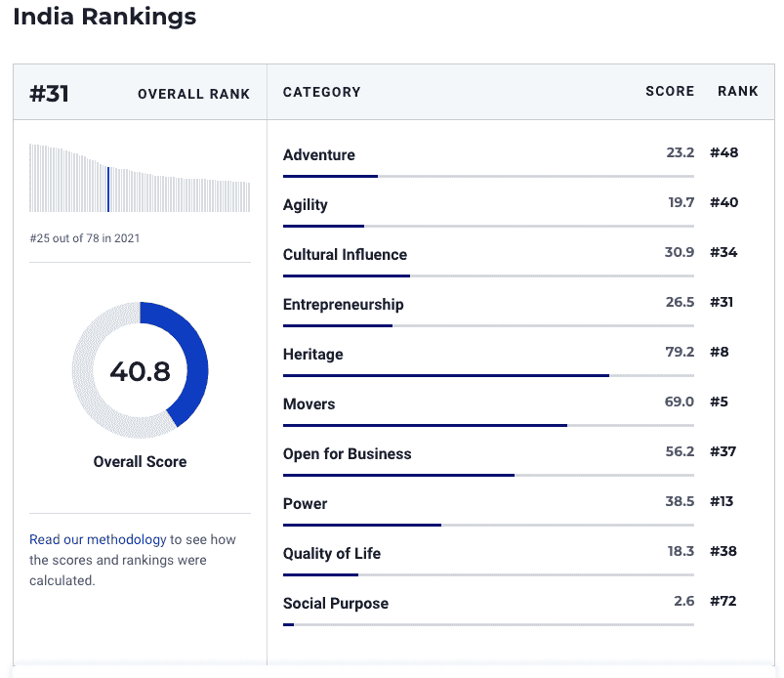Click the SCORE column header
The height and width of the screenshot is (678, 784).
pos(669,91)
